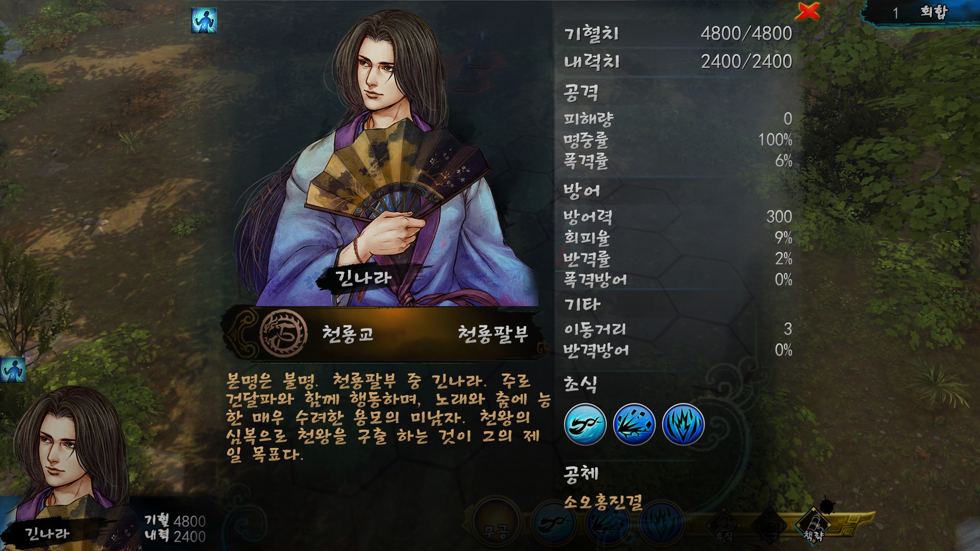Click the 휴식 rest icon in bottom bar
Viewport: 980px width, 551px height.
pyautogui.click(x=724, y=527)
